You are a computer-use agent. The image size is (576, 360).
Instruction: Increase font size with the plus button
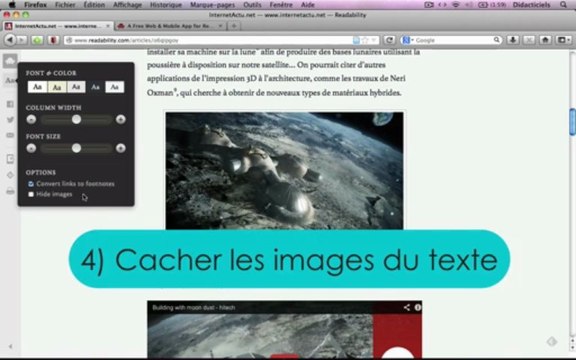pos(120,148)
